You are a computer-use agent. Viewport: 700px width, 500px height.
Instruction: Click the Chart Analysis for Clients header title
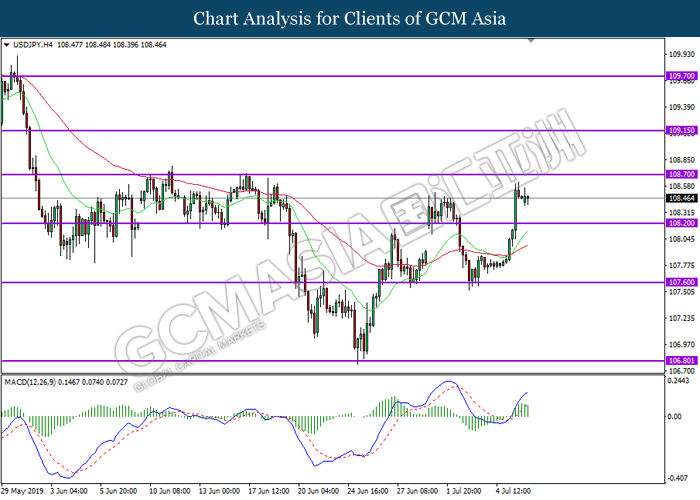350,19
